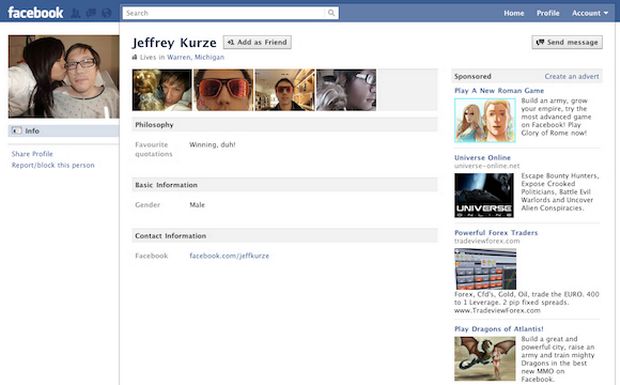Click Dragons of Atlantis dragon image
The width and height of the screenshot is (620, 385).
[485, 359]
